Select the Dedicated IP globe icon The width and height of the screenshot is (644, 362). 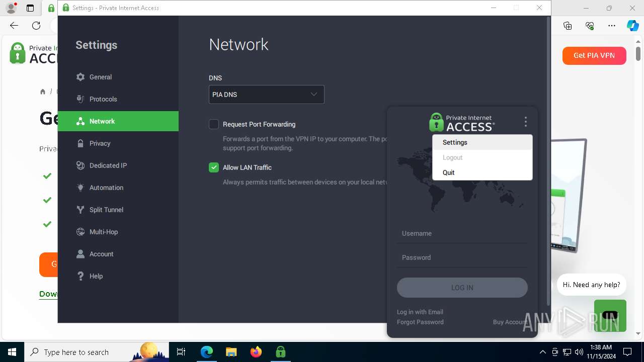pyautogui.click(x=80, y=165)
